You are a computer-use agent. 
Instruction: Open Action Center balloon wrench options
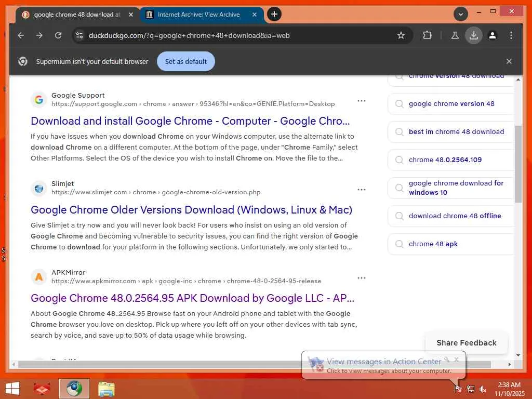tap(447, 360)
